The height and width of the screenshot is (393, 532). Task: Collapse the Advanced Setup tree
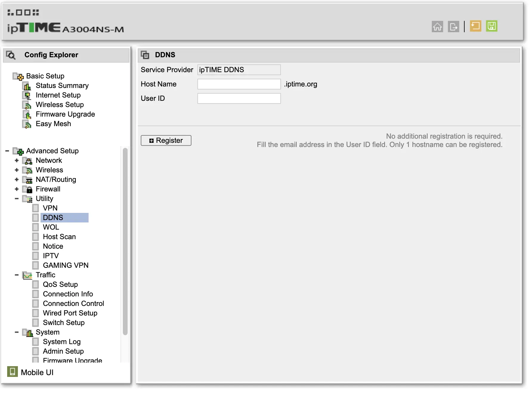(x=7, y=151)
